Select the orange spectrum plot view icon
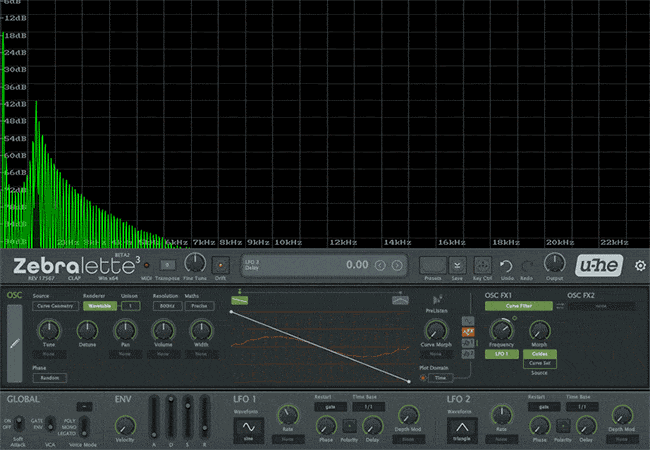The image size is (650, 450). (x=468, y=332)
